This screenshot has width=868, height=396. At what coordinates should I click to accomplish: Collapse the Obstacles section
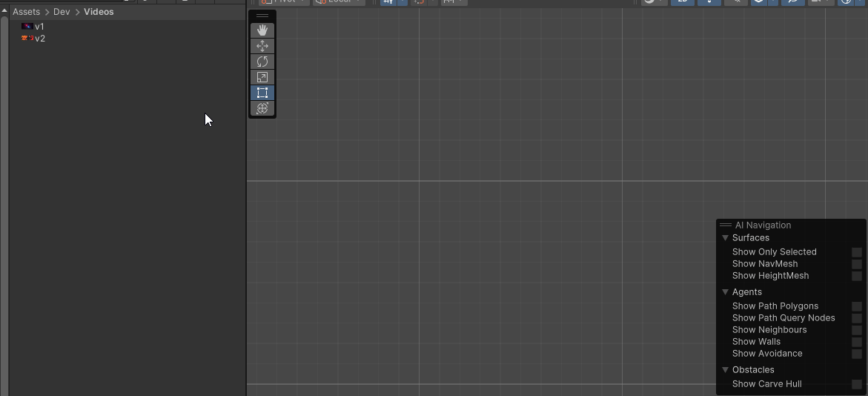click(726, 370)
